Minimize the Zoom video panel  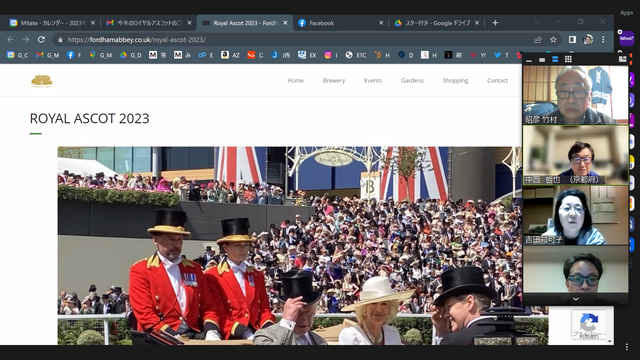(x=529, y=60)
